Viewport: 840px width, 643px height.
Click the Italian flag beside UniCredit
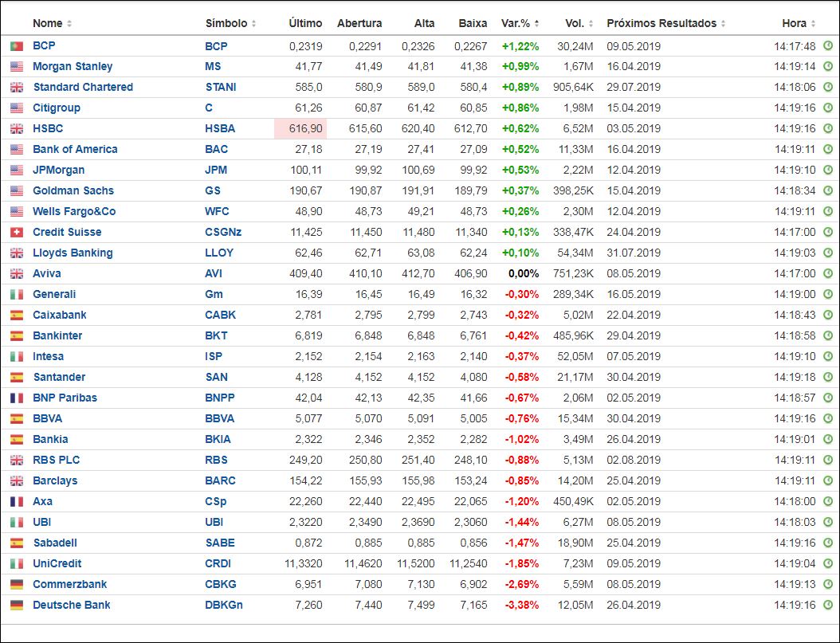pyautogui.click(x=16, y=564)
